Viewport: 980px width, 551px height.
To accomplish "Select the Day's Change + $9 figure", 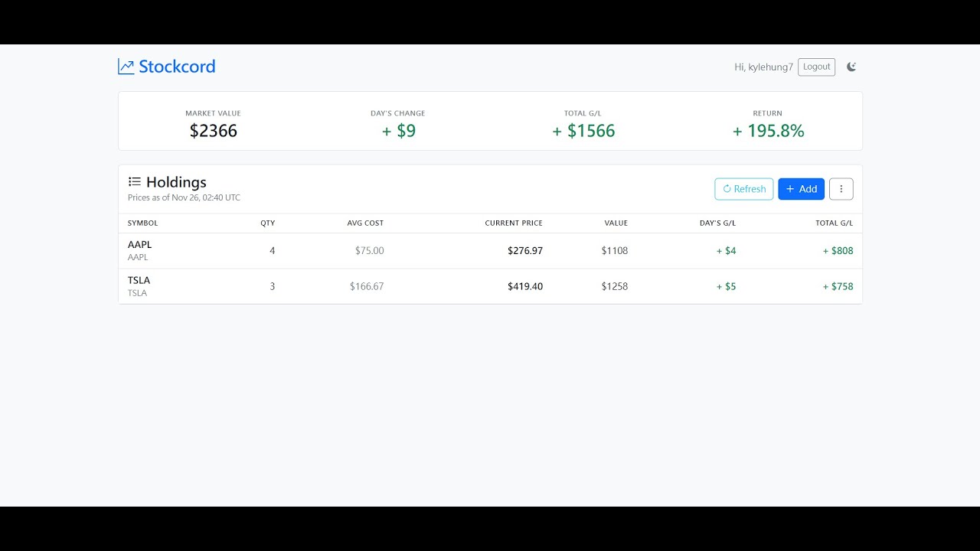I will (x=398, y=131).
